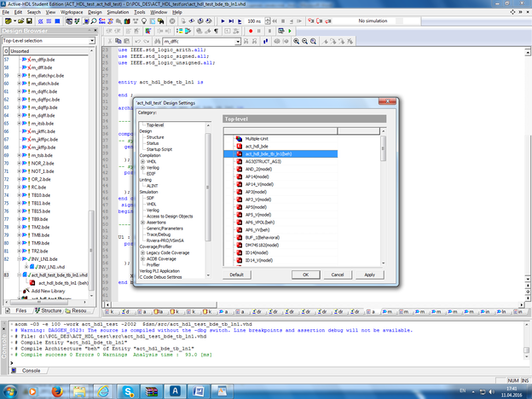Image resolution: width=532 pixels, height=399 pixels.
Task: Click the Apply button
Action: tap(368, 275)
